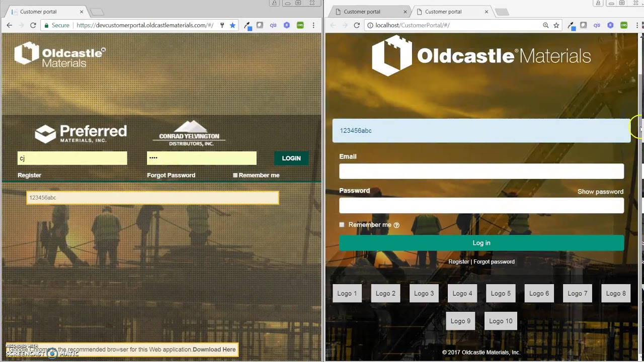Open the cjs extension in left browser
Image resolution: width=644 pixels, height=362 pixels.
click(273, 25)
